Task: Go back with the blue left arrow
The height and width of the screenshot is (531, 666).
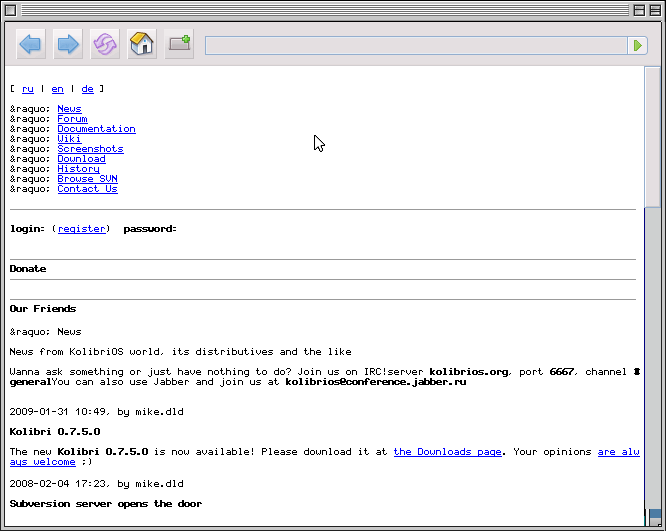Action: pyautogui.click(x=31, y=44)
